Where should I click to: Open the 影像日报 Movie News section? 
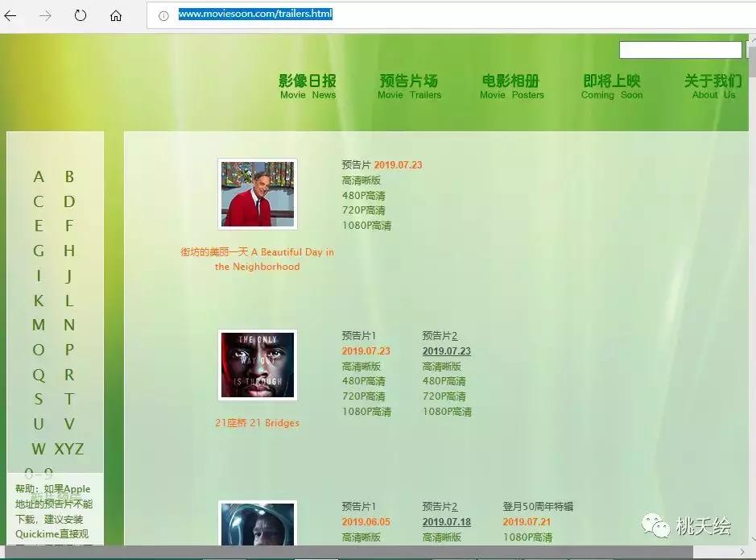point(307,86)
